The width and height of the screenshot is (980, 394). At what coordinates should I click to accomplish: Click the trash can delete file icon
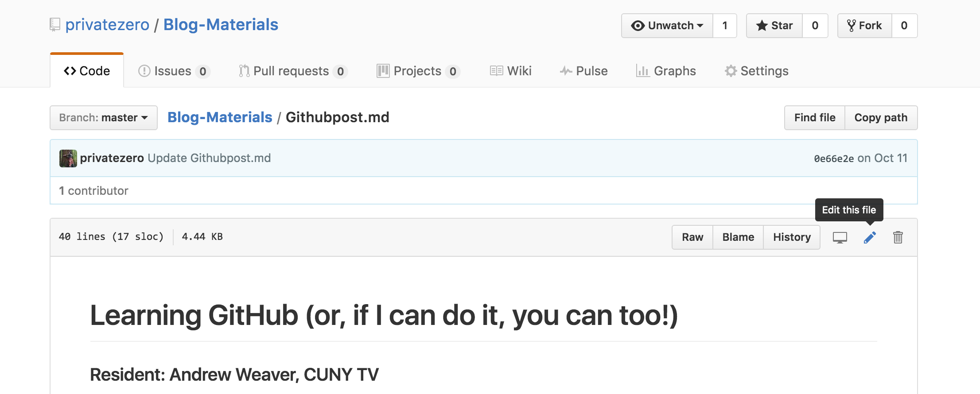pos(898,238)
